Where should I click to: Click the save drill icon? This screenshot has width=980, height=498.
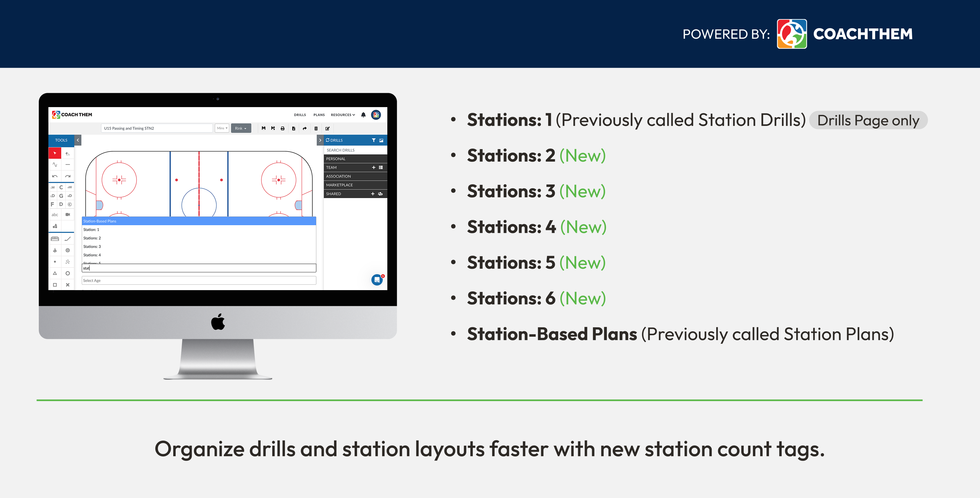[x=264, y=128]
